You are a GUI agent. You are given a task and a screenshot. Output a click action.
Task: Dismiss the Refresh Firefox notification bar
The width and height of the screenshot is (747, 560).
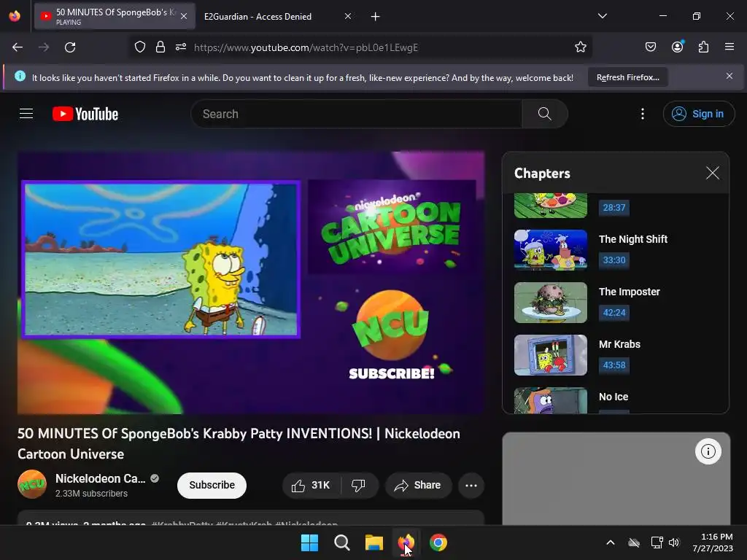(729, 76)
